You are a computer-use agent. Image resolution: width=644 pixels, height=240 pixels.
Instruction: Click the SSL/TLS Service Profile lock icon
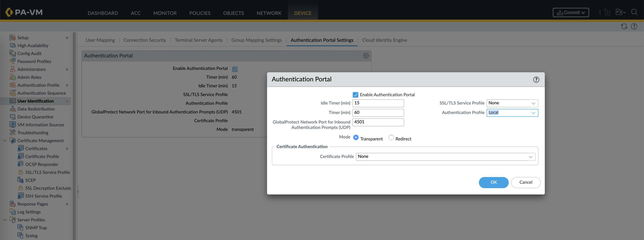point(21,172)
